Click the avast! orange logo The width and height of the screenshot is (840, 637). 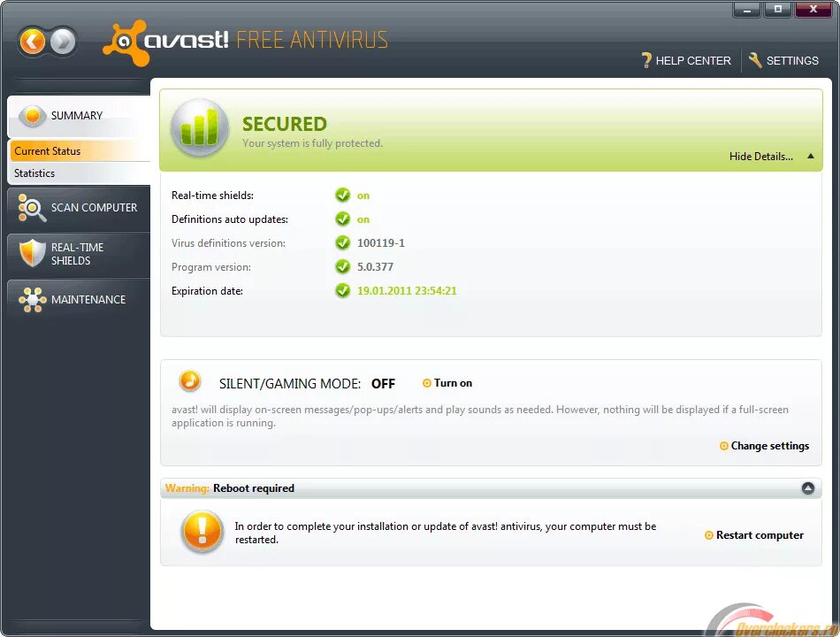(x=126, y=42)
